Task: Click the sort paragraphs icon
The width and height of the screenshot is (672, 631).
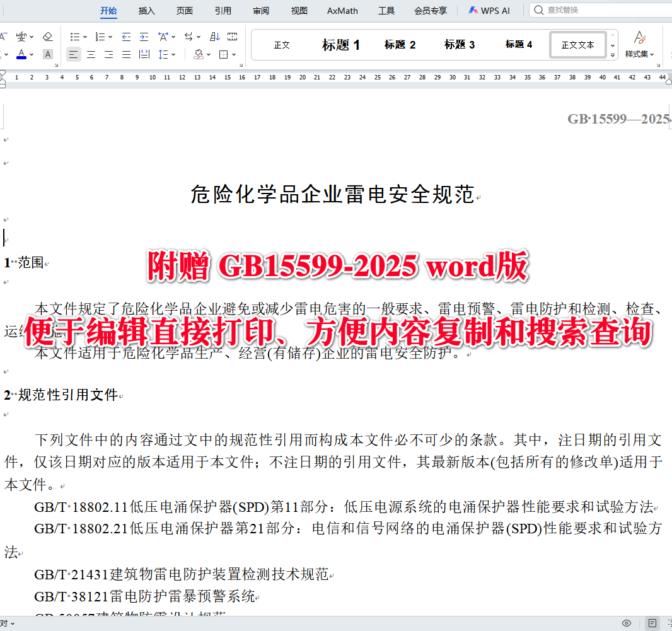Action: (216, 36)
